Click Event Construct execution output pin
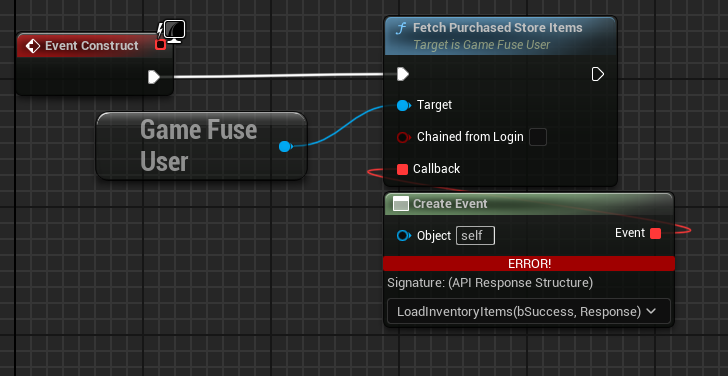 154,77
